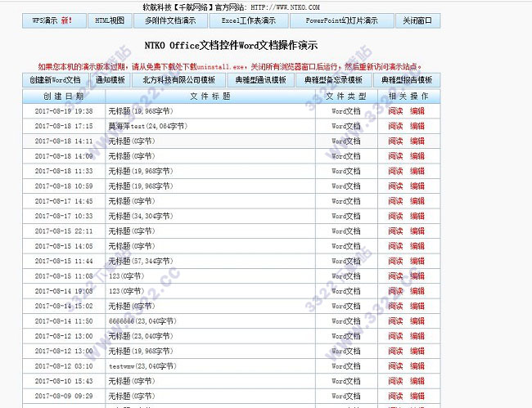Click 编辑 for 莫海萍test document
This screenshot has height=408, width=532.
click(x=417, y=126)
